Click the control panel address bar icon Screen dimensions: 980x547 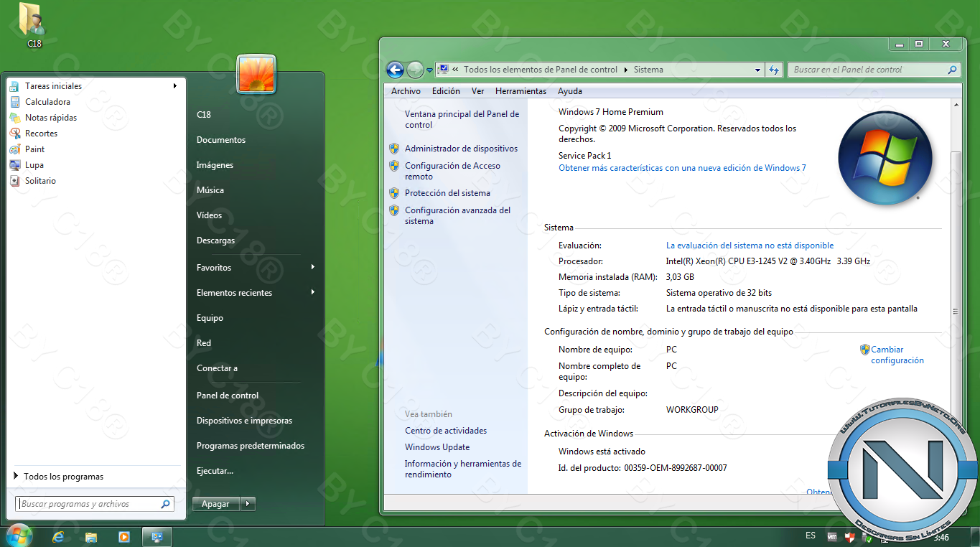coord(443,70)
